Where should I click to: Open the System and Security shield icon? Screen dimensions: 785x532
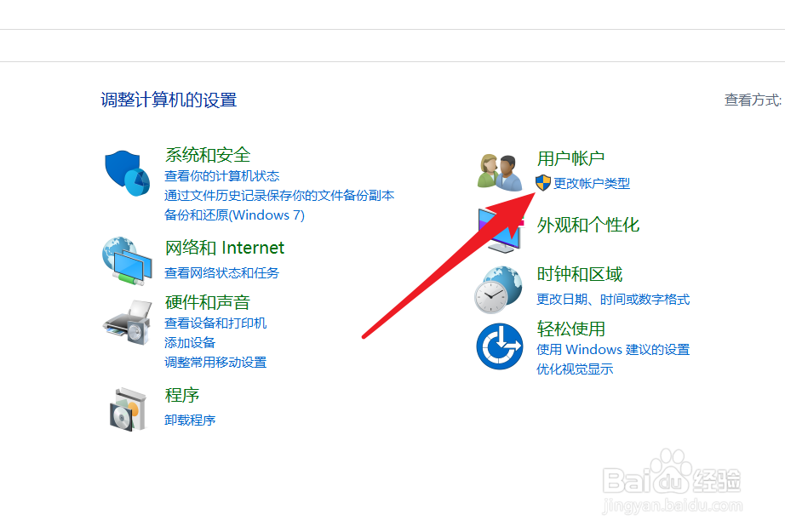[x=127, y=173]
